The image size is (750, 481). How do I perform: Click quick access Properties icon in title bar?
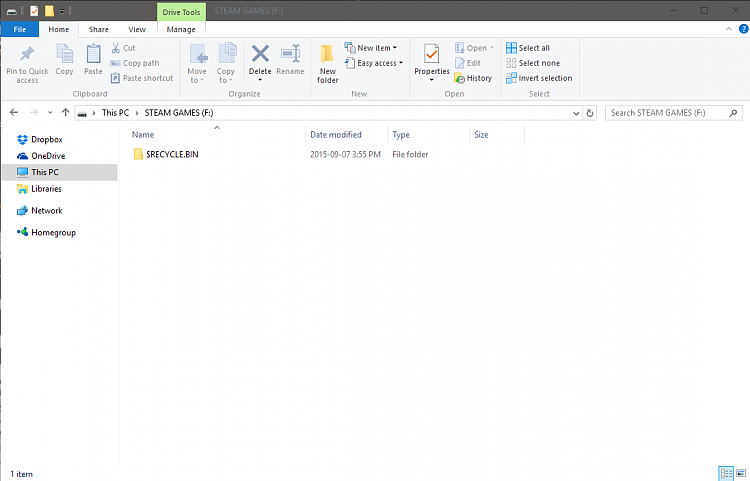(x=34, y=11)
